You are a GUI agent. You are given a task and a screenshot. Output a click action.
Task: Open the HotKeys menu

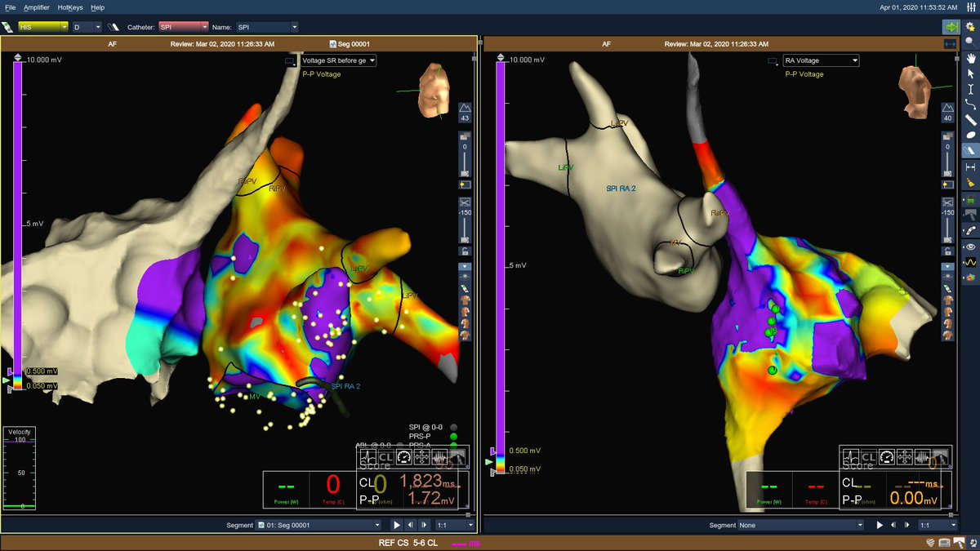coord(69,7)
